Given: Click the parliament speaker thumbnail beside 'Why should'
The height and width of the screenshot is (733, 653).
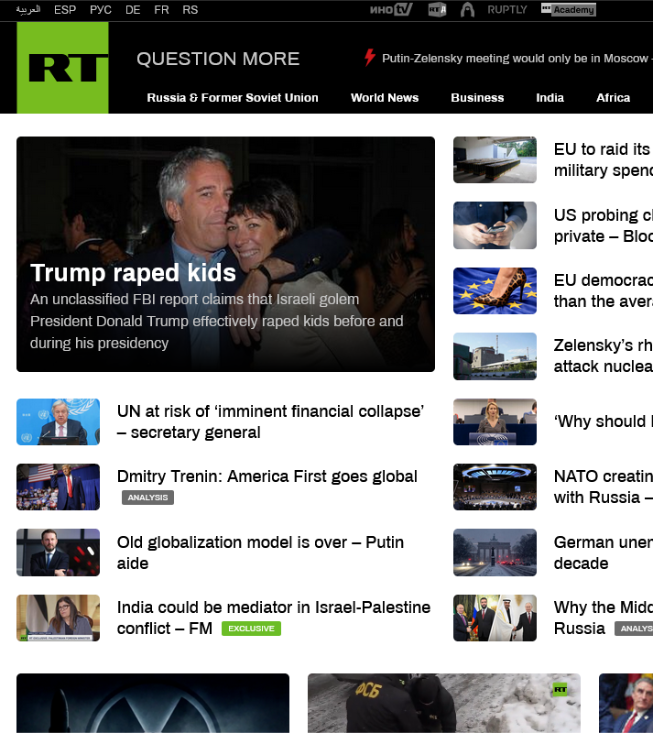Looking at the screenshot, I should click(x=495, y=422).
